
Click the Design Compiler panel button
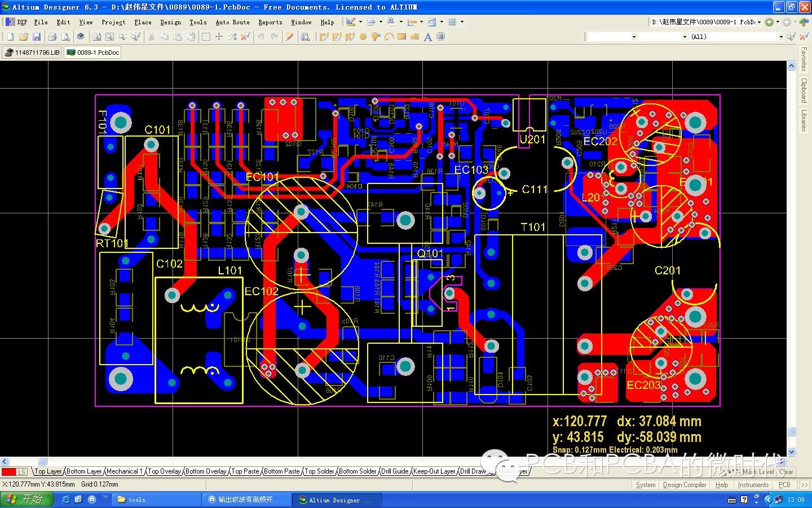[684, 485]
